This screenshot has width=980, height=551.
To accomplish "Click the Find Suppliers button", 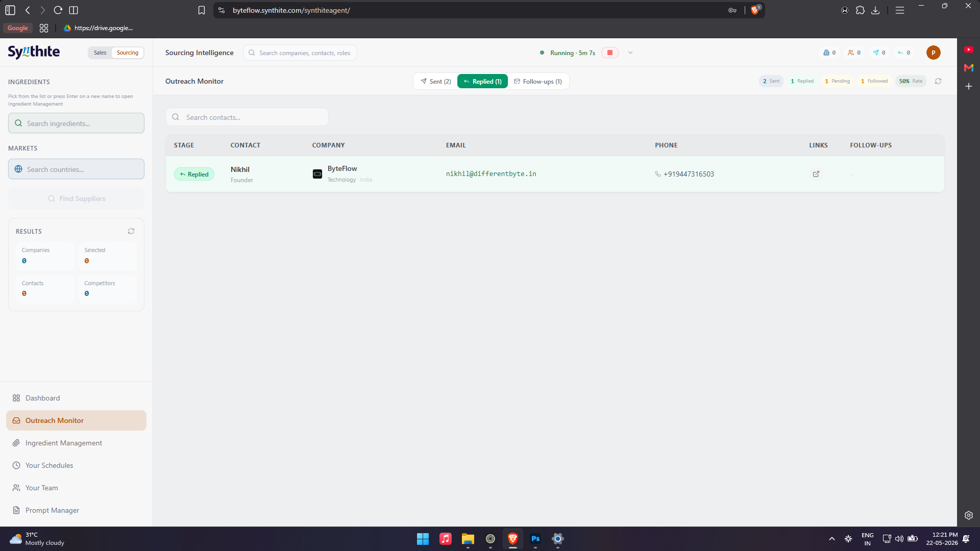I will pyautogui.click(x=76, y=198).
